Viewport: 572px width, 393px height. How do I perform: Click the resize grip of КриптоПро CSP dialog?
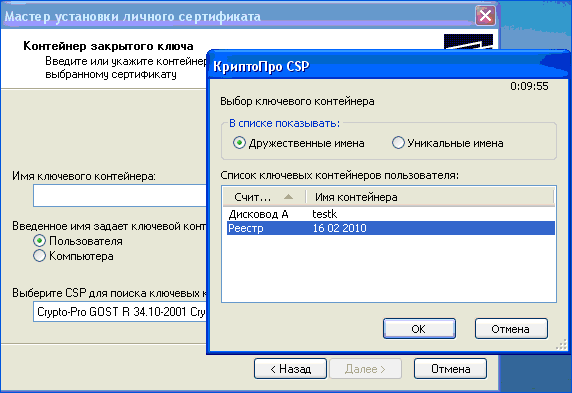(x=561, y=344)
